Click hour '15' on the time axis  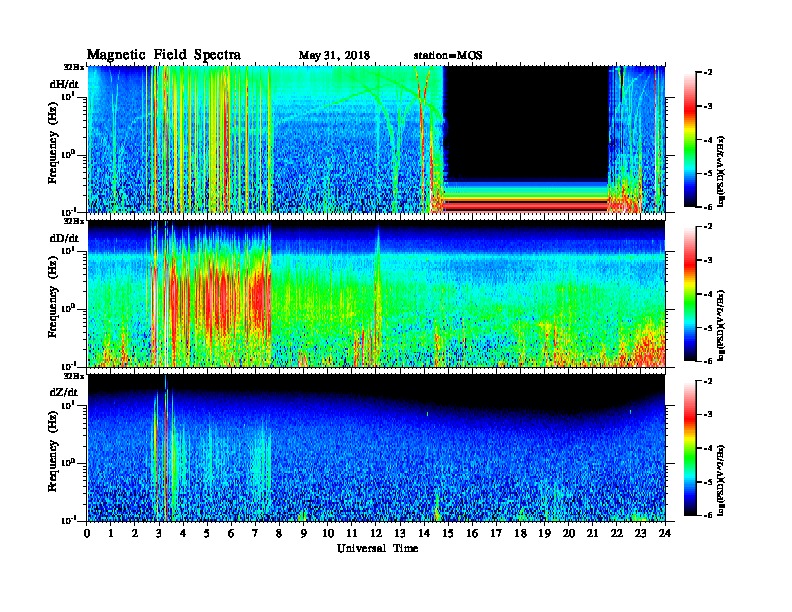(448, 533)
